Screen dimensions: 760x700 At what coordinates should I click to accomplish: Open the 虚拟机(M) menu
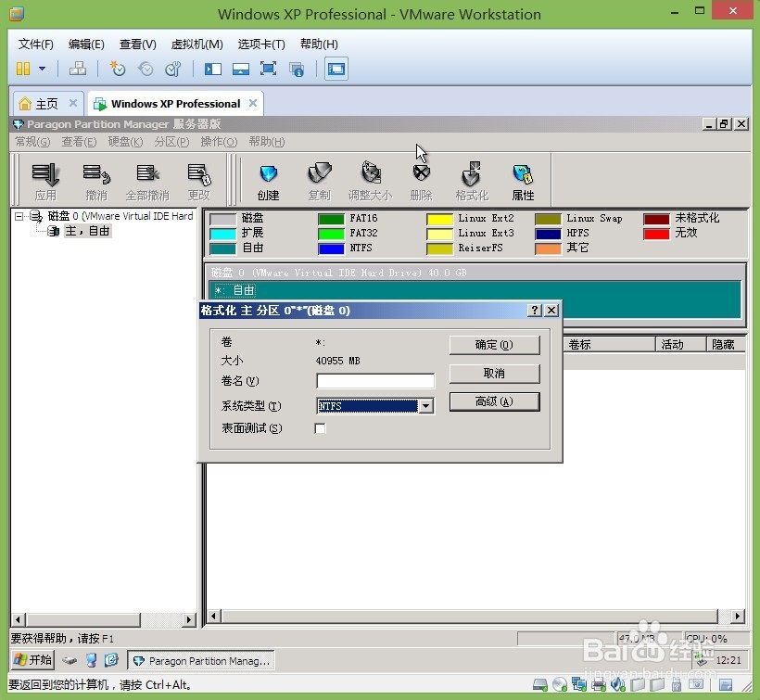(x=196, y=45)
